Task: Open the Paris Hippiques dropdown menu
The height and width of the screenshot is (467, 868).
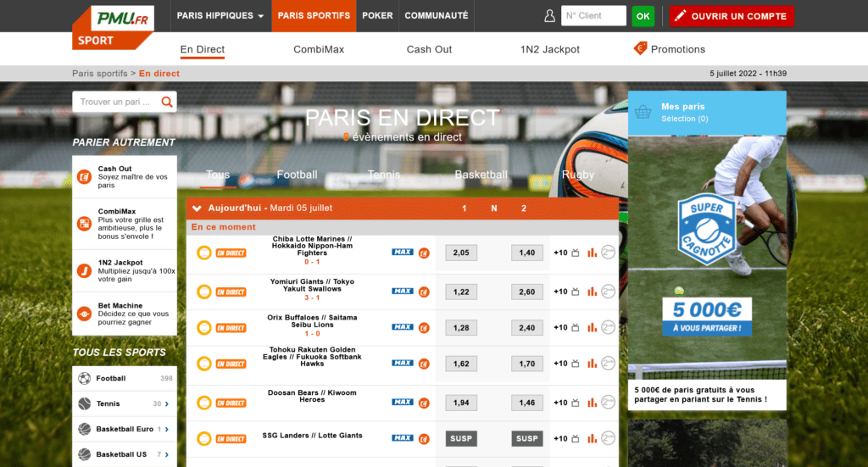Action: [x=220, y=15]
